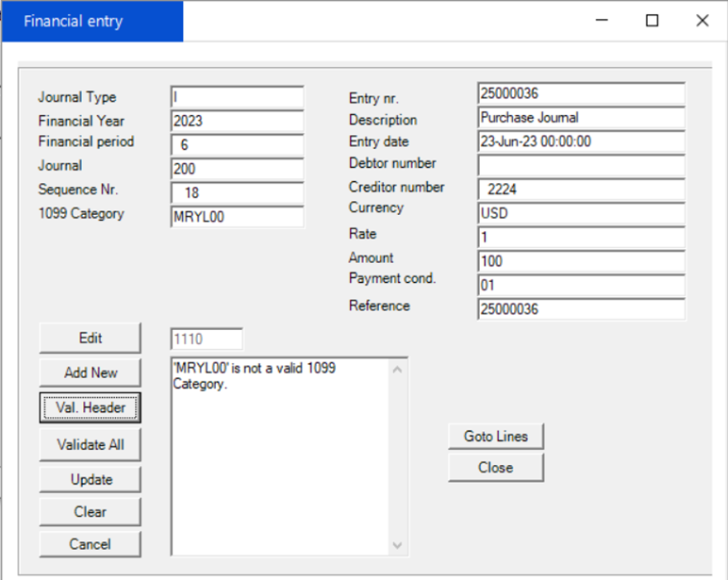Select the 1099 Category field
Screen dimensions: 728x580
pyautogui.click(x=237, y=216)
